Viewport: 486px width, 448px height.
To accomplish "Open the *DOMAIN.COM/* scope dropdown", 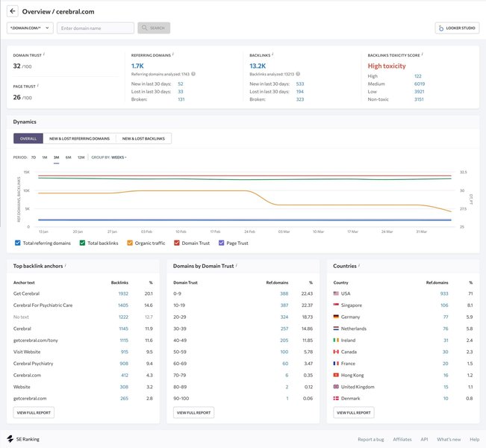I will [30, 28].
